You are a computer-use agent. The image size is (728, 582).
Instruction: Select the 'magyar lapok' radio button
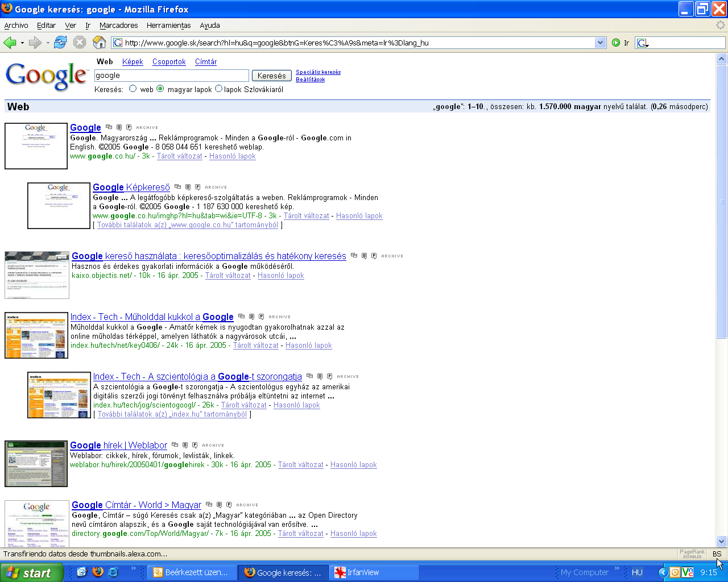[x=160, y=89]
